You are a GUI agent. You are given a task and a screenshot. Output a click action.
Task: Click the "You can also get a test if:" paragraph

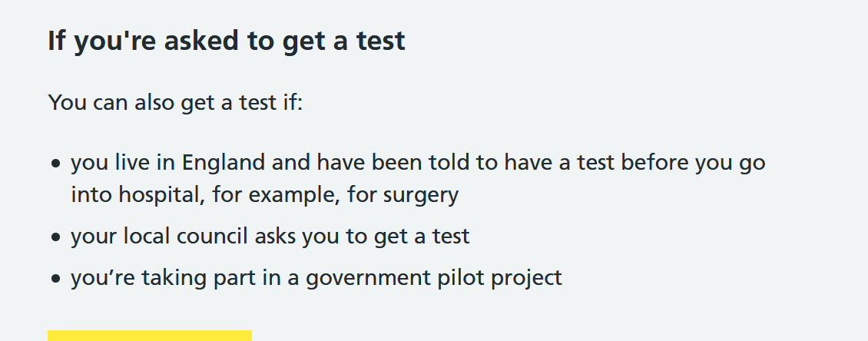175,102
